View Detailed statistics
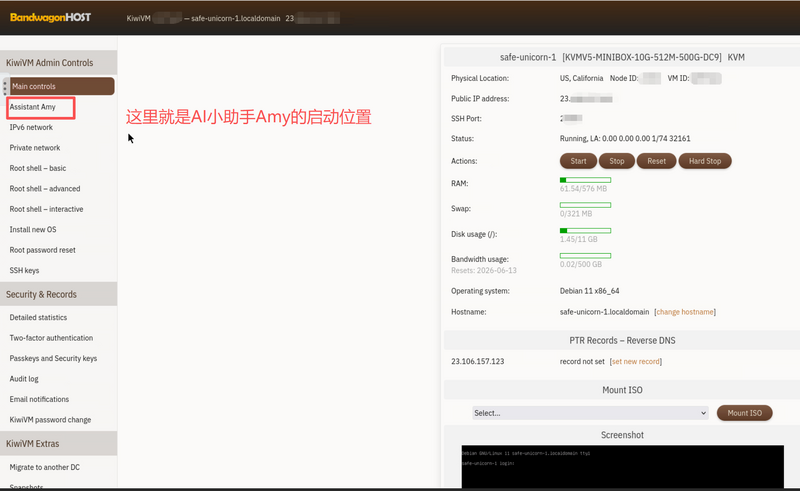The image size is (800, 491). [38, 317]
